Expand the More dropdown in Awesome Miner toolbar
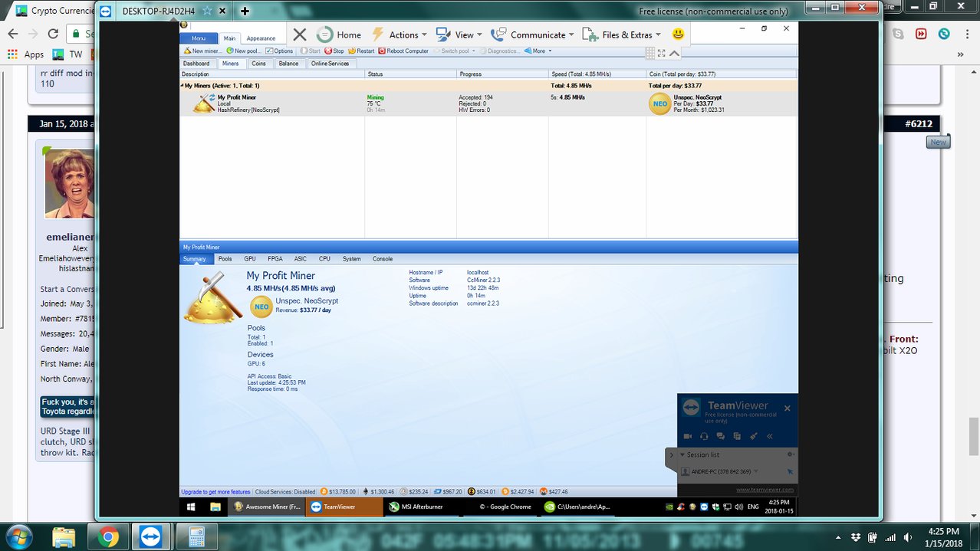The image size is (980, 551). [538, 51]
